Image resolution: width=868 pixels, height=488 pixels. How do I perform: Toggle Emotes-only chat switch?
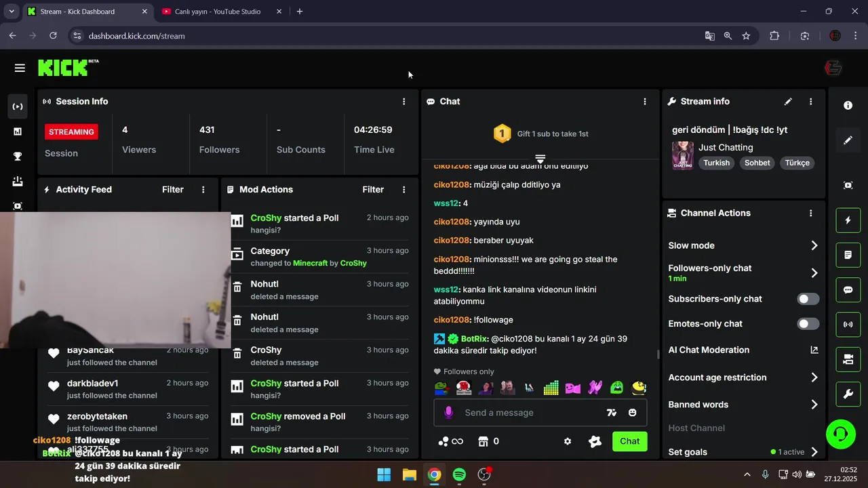808,324
